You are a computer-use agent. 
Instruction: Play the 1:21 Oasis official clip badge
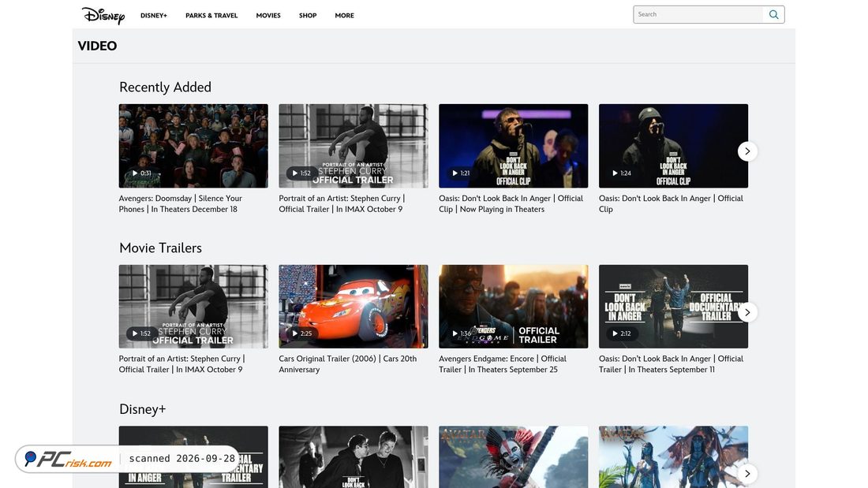click(461, 173)
